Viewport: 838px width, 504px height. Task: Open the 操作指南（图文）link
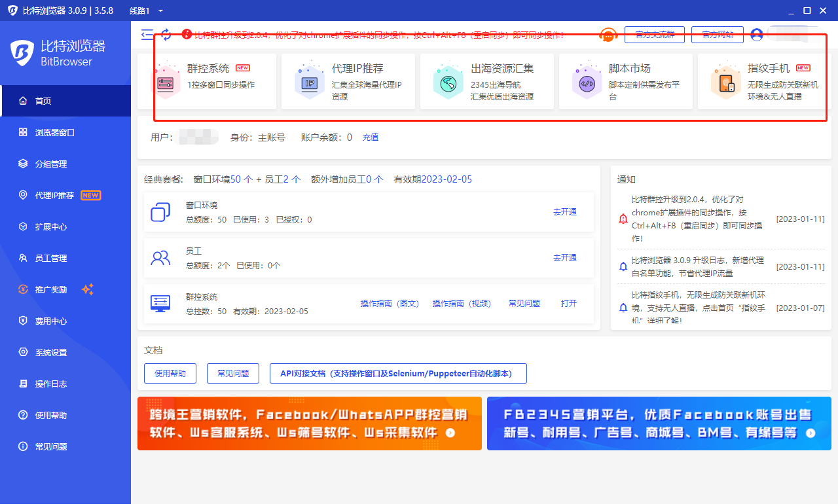pyautogui.click(x=390, y=304)
